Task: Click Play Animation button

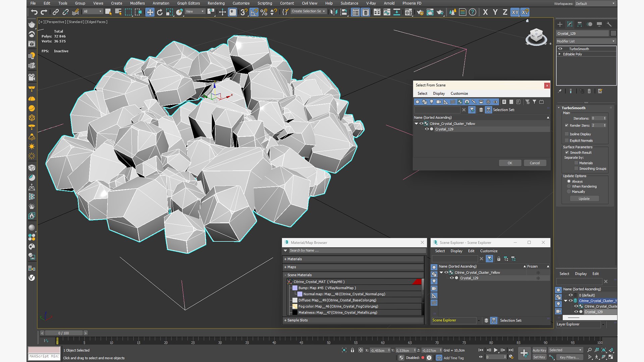Action: coord(496,350)
